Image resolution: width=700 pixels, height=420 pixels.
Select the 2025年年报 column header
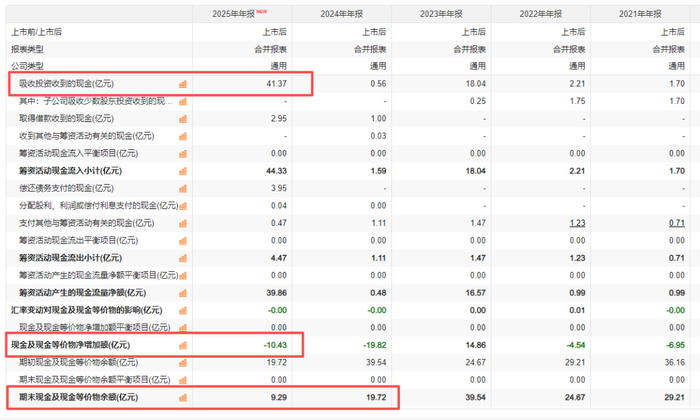pyautogui.click(x=233, y=14)
